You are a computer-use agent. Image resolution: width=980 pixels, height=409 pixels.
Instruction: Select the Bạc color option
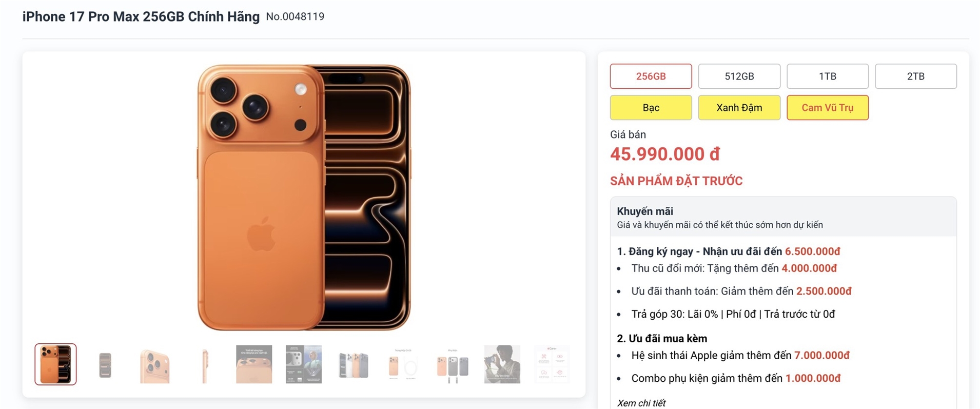[x=651, y=108]
